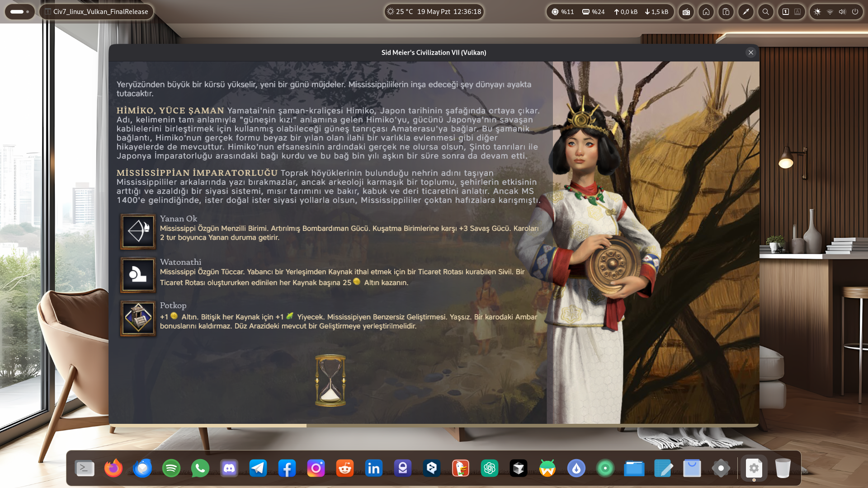This screenshot has height=488, width=868.
Task: Open WhatsApp from the dock
Action: click(x=200, y=469)
